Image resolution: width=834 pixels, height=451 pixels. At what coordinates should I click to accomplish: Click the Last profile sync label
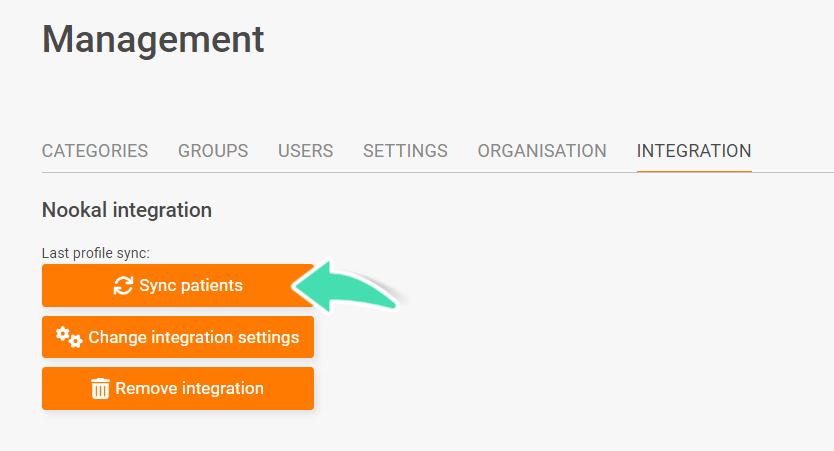(96, 253)
